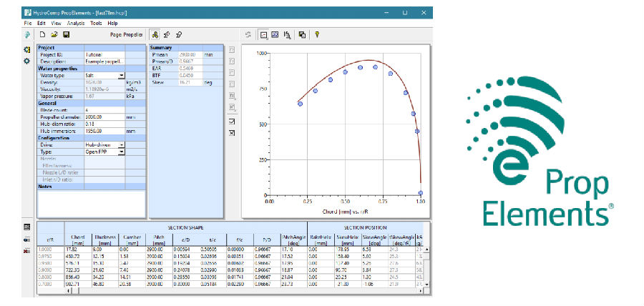Click the Pmean value 2900.00 in Summary
The image size is (644, 306).
click(x=190, y=54)
